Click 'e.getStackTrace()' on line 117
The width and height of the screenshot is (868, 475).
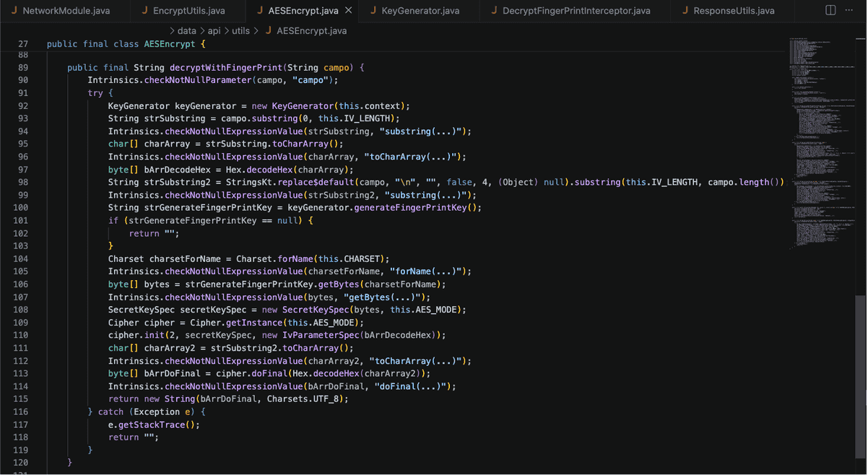152,424
